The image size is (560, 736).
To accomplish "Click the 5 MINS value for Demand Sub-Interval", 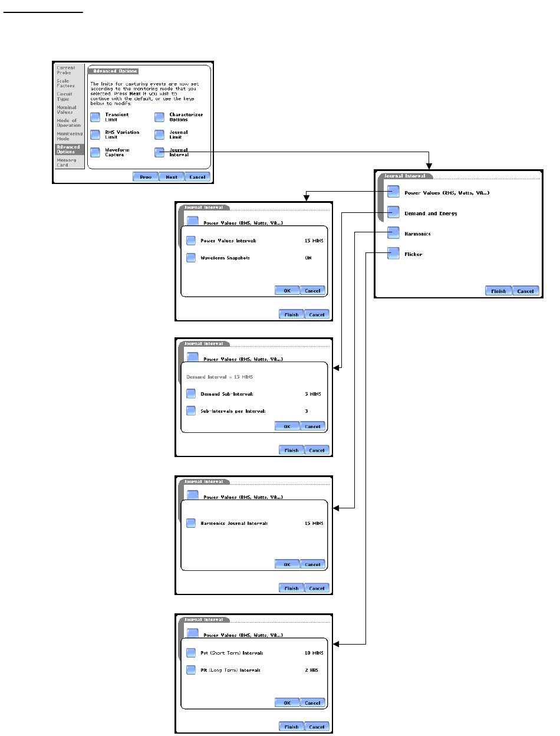I will tap(313, 394).
